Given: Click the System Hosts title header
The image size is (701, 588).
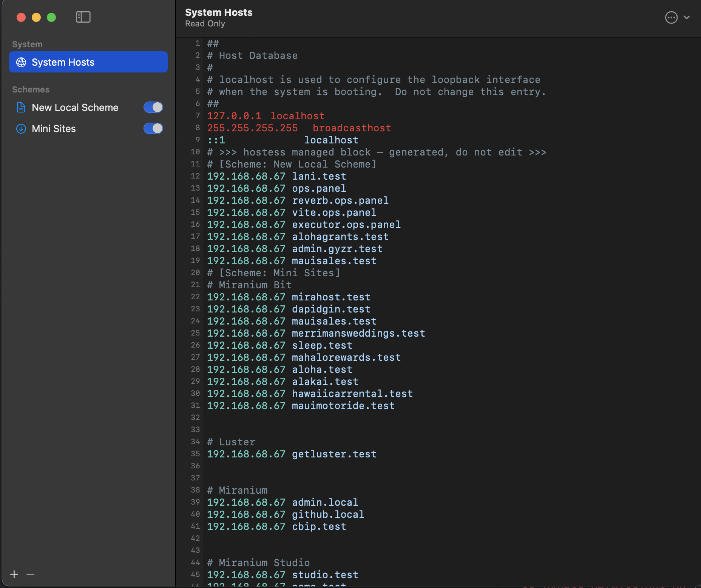Looking at the screenshot, I should coord(219,12).
